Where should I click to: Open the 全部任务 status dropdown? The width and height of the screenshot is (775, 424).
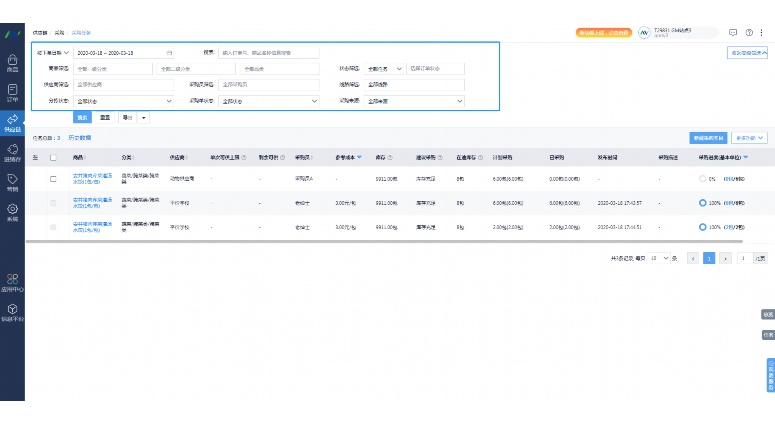pyautogui.click(x=385, y=69)
